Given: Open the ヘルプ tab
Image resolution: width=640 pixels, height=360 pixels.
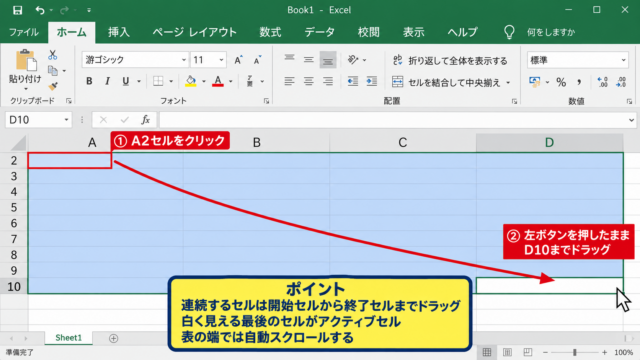Looking at the screenshot, I should pos(462,32).
